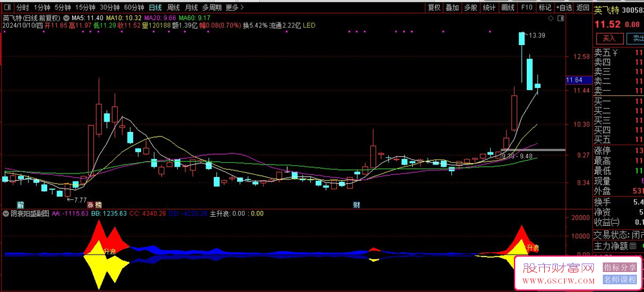Select the 卖五 order book row
The height and width of the screenshot is (292, 644).
[619, 53]
